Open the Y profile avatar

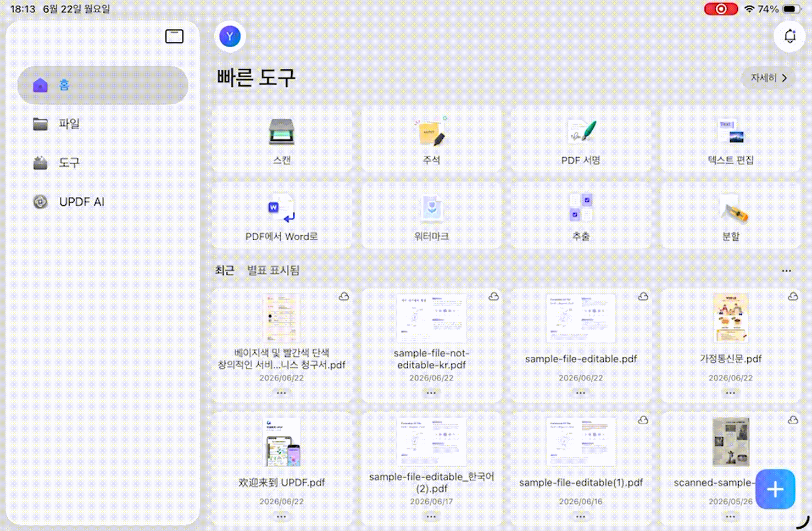click(x=230, y=36)
